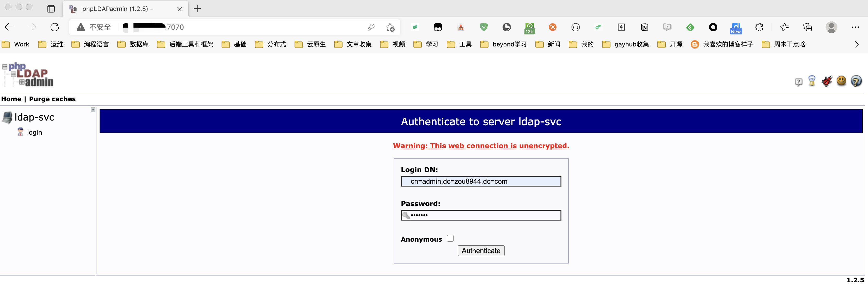Click the saved password key icon in address bar
Screen dimensions: 868x287
coord(371,27)
